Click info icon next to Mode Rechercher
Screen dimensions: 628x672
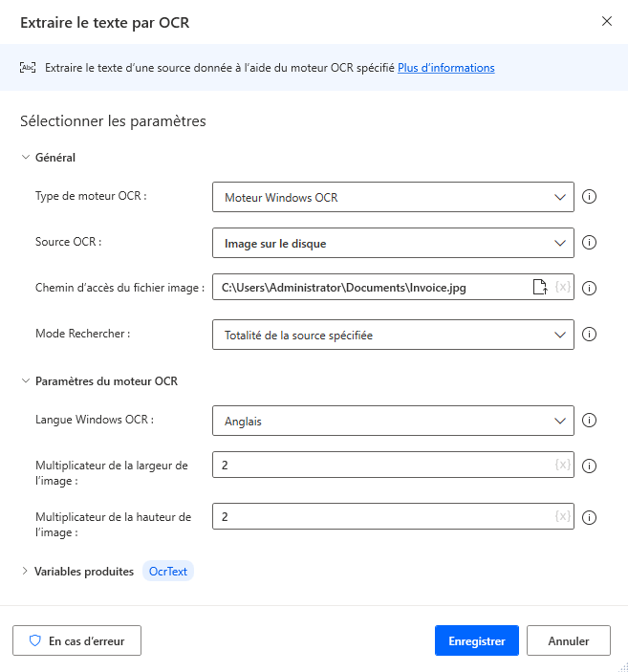pyautogui.click(x=590, y=335)
